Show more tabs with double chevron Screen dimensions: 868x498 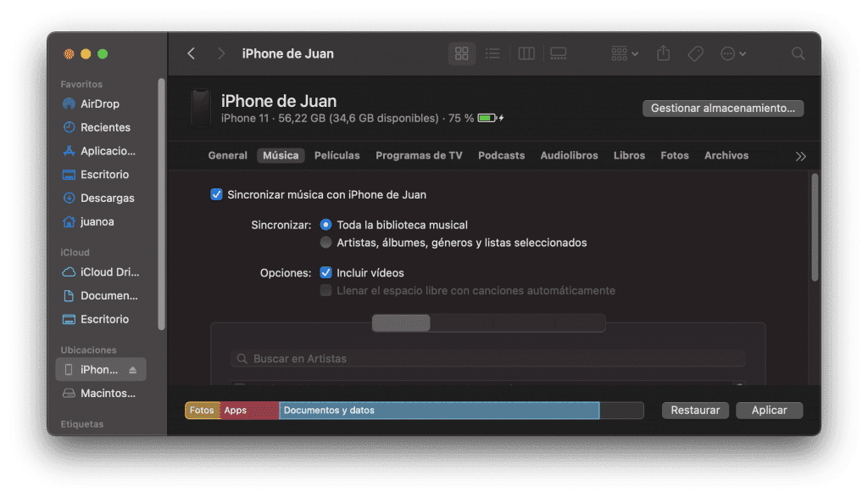800,156
